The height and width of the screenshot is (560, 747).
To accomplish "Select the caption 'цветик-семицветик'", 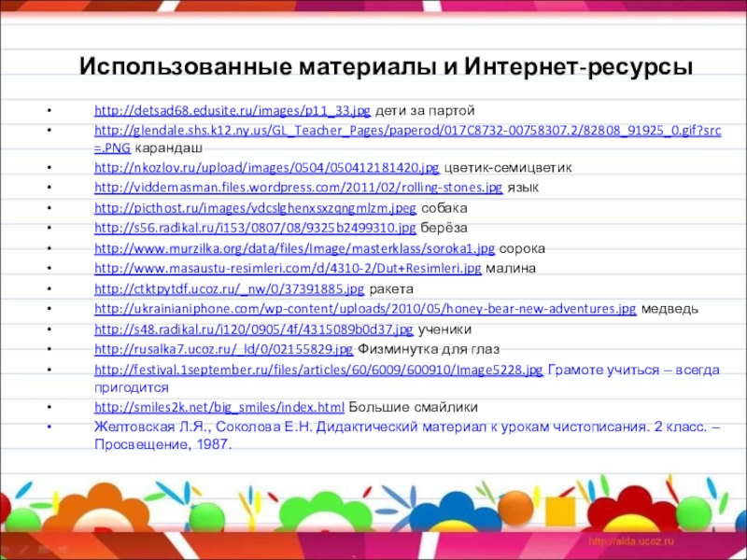I will [x=508, y=168].
